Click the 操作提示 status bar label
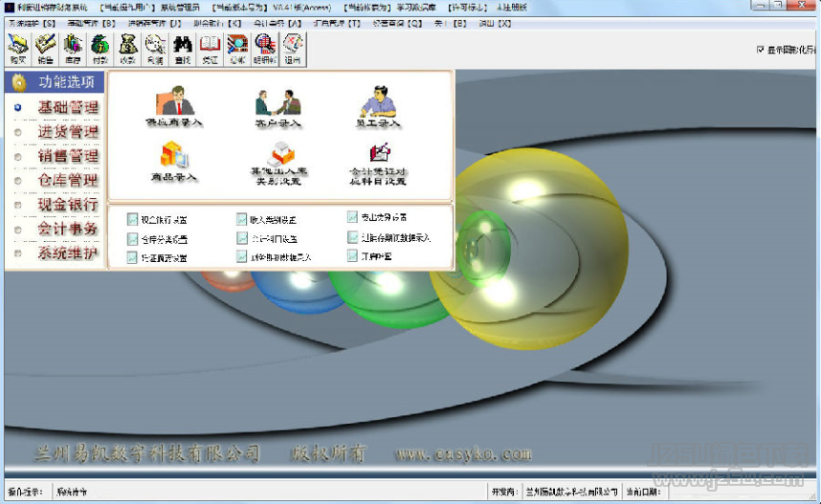The height and width of the screenshot is (504, 821). [25, 492]
